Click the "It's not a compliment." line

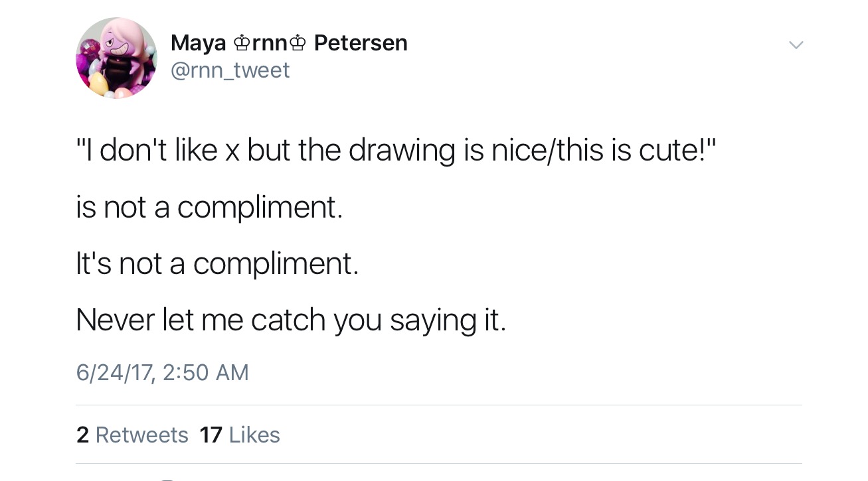click(217, 264)
